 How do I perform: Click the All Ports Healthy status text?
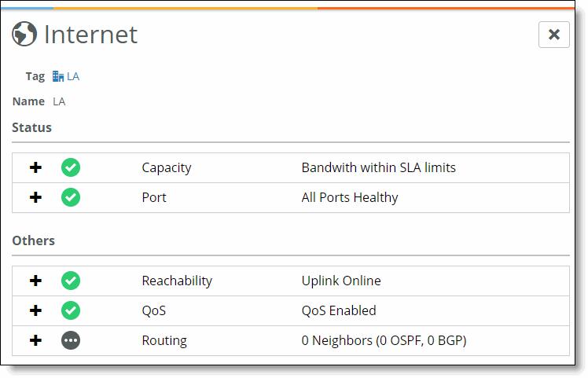click(350, 197)
